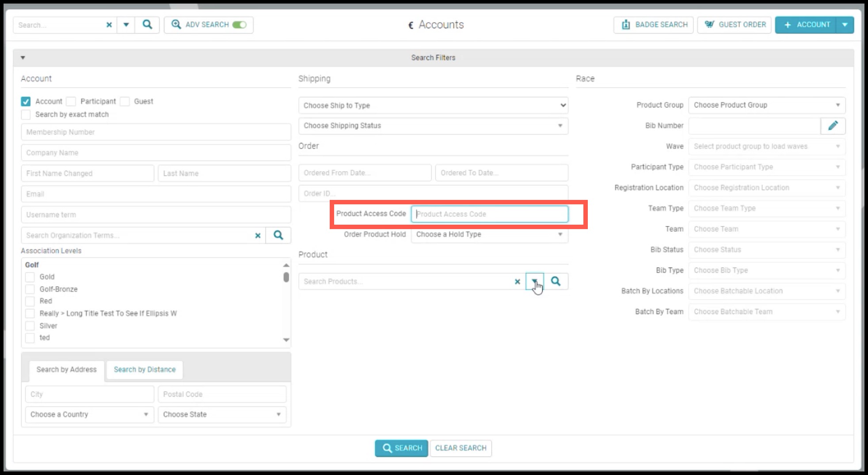Screen dimensions: 868x475
Task: Enable Search by exact match
Action: (26, 115)
